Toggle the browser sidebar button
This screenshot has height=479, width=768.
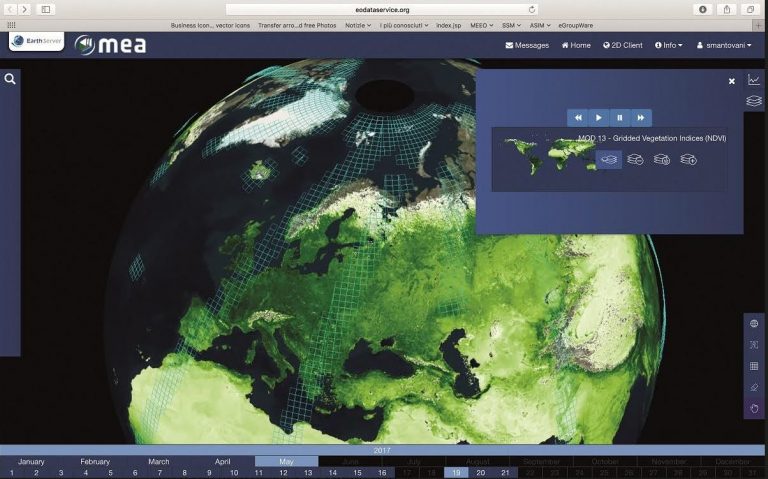(46, 9)
